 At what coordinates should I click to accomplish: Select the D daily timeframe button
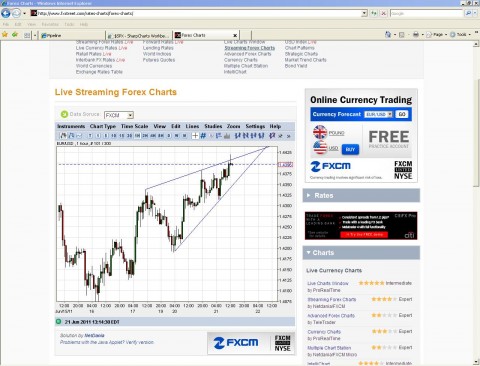[x=169, y=136]
